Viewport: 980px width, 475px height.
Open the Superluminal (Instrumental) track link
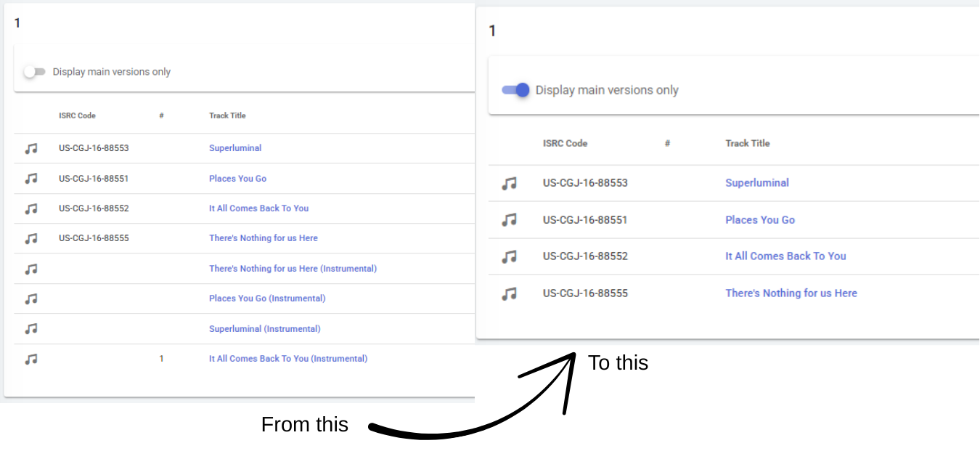click(x=264, y=329)
